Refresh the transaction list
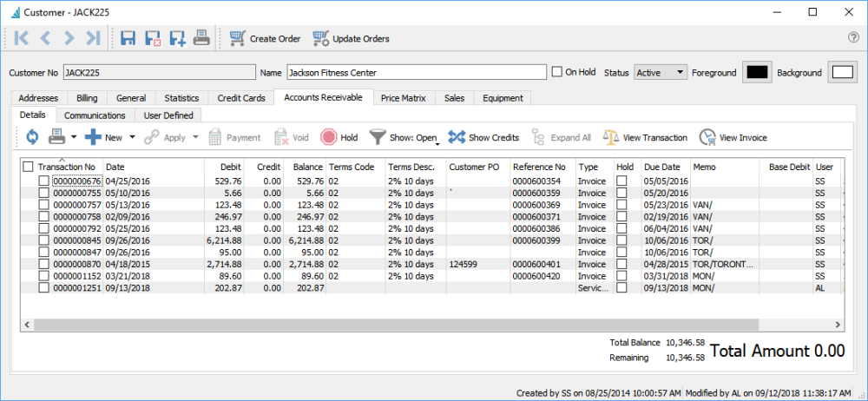This screenshot has width=868, height=401. point(32,137)
